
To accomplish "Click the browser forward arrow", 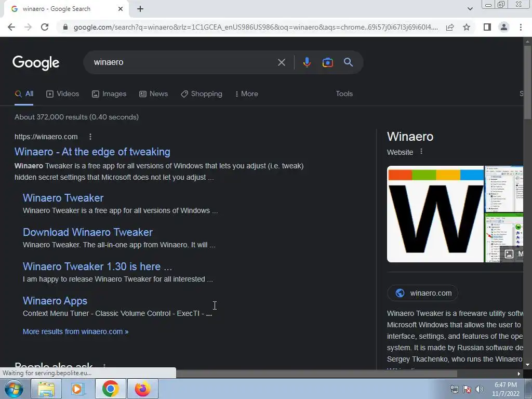I will tap(28, 27).
